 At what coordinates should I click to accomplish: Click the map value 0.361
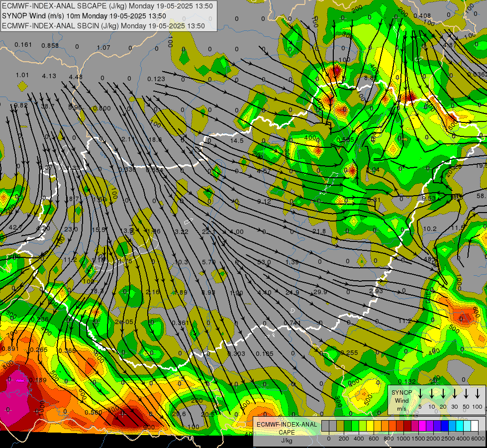coord(181,323)
